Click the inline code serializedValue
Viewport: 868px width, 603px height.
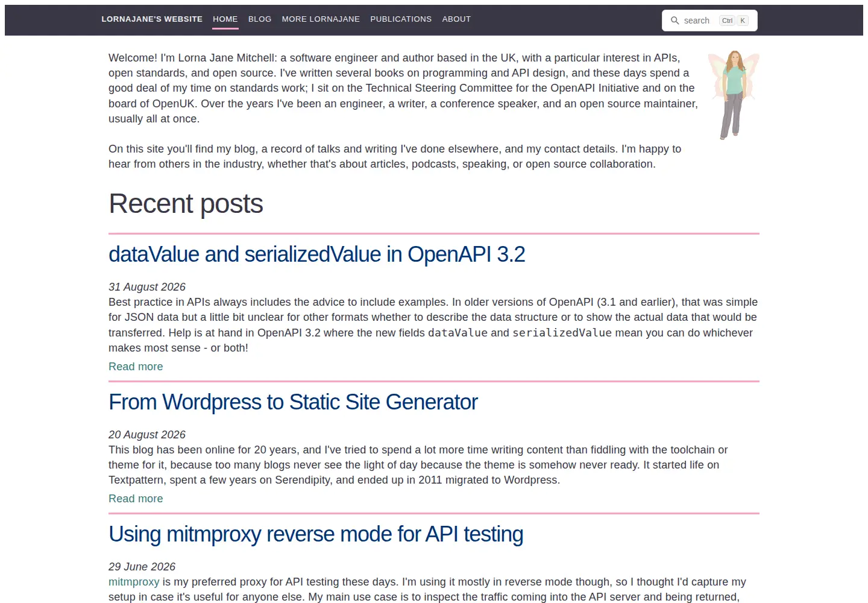tap(562, 333)
